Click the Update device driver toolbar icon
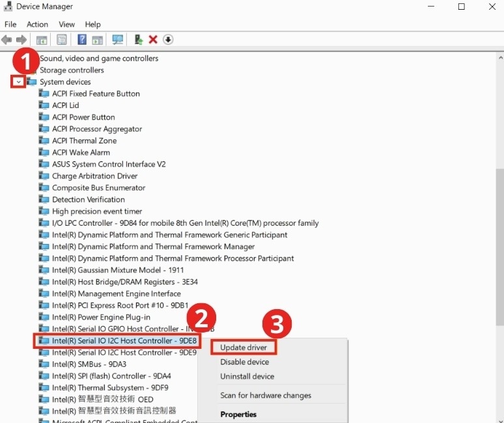 138,40
